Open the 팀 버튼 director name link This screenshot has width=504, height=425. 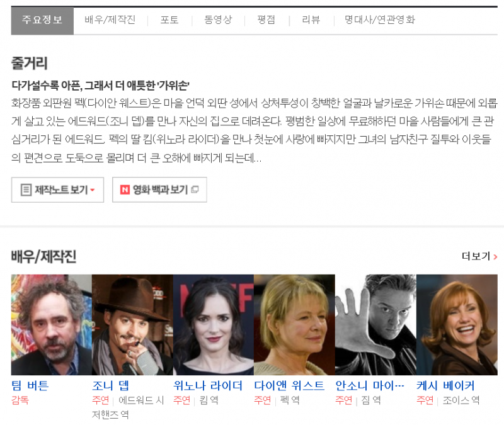pyautogui.click(x=30, y=385)
